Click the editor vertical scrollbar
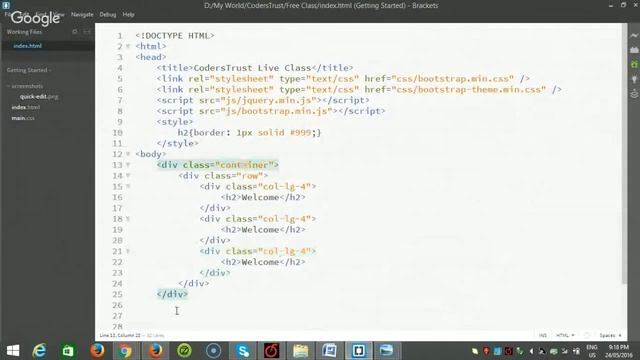This screenshot has width=640, height=360. 624,153
